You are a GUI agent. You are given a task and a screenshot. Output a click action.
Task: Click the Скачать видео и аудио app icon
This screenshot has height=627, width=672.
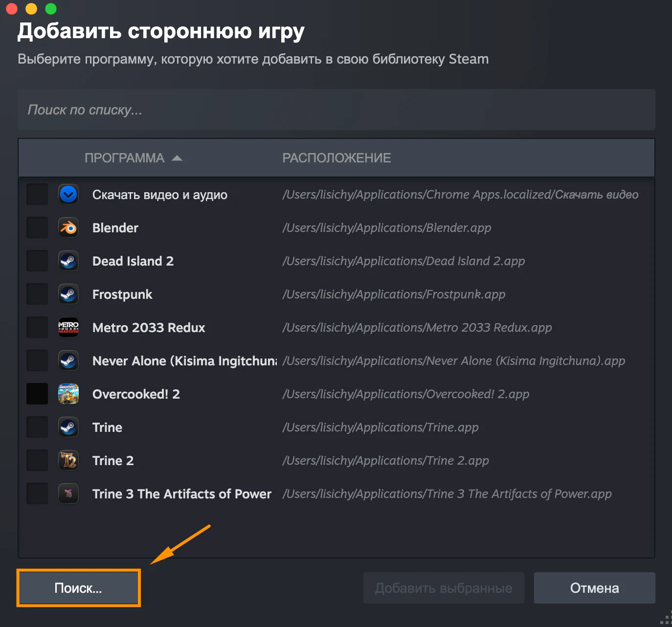coord(68,195)
